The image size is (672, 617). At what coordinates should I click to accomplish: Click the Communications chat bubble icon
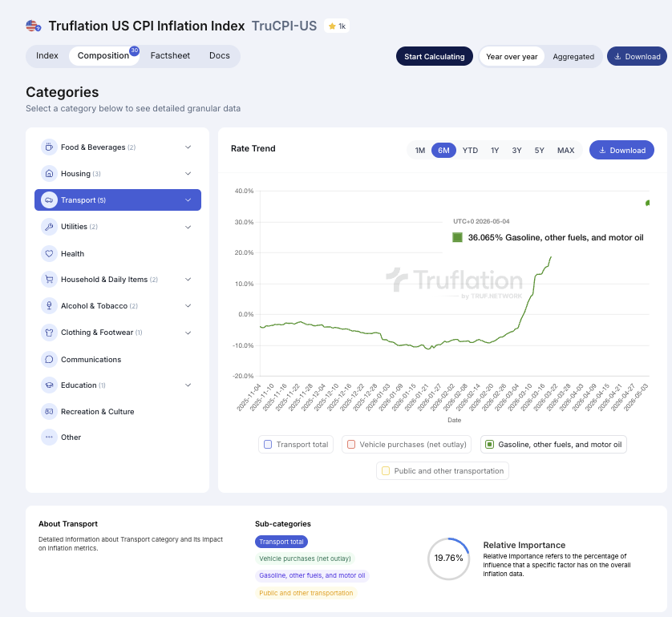49,359
